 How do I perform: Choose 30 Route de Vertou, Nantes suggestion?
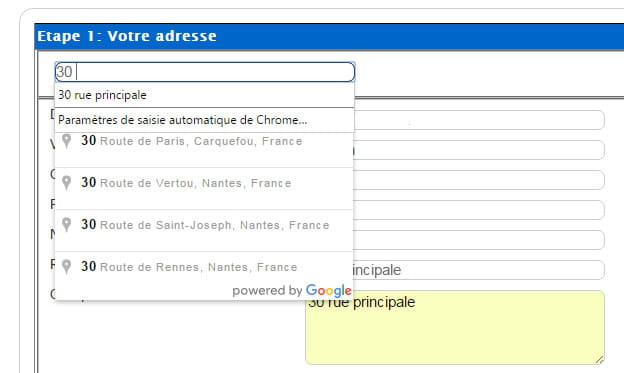tap(204, 189)
